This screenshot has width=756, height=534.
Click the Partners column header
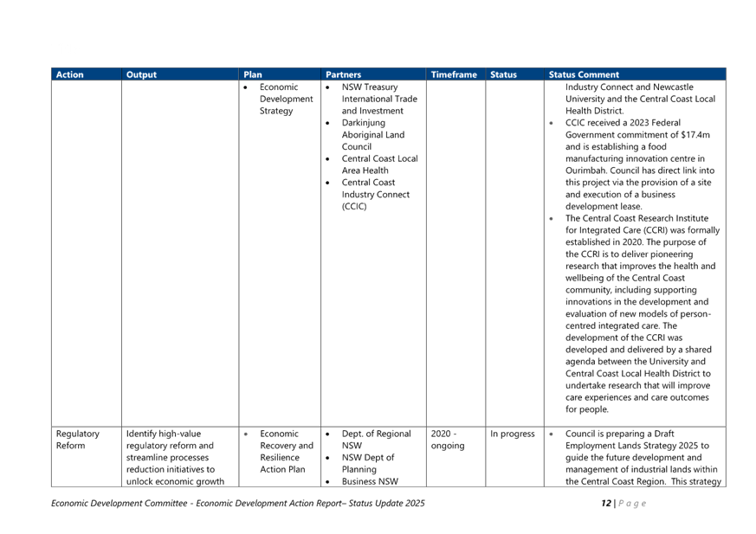[373, 74]
